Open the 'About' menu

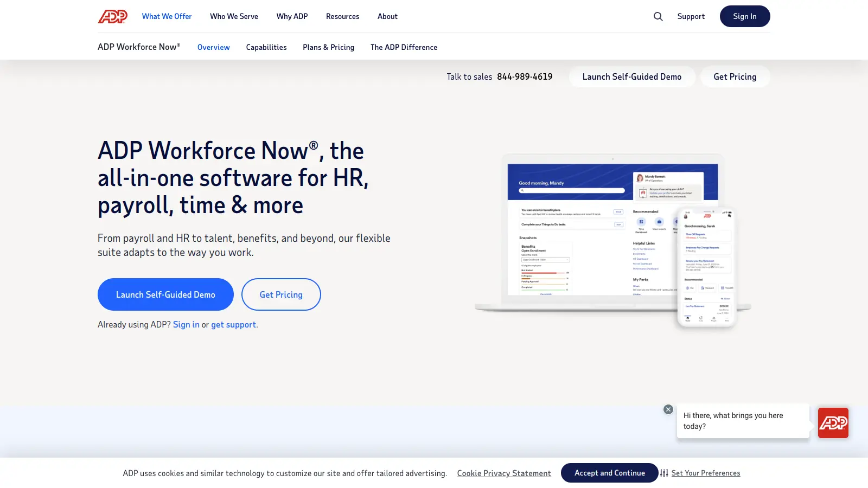coord(387,16)
